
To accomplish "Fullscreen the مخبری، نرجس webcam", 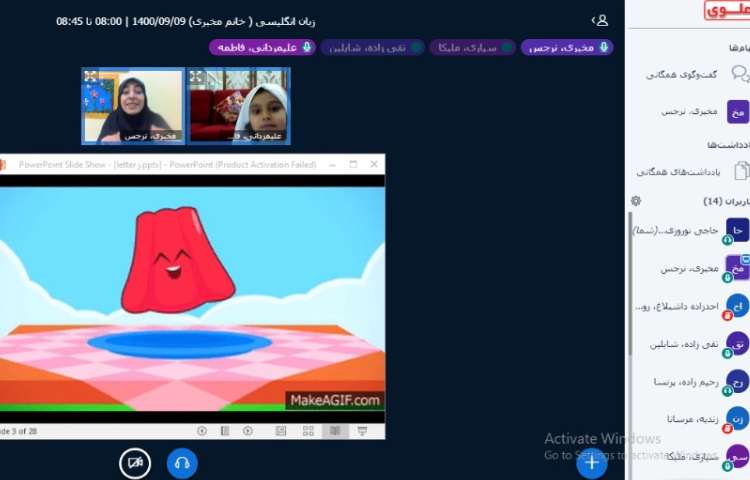I will click(90, 76).
